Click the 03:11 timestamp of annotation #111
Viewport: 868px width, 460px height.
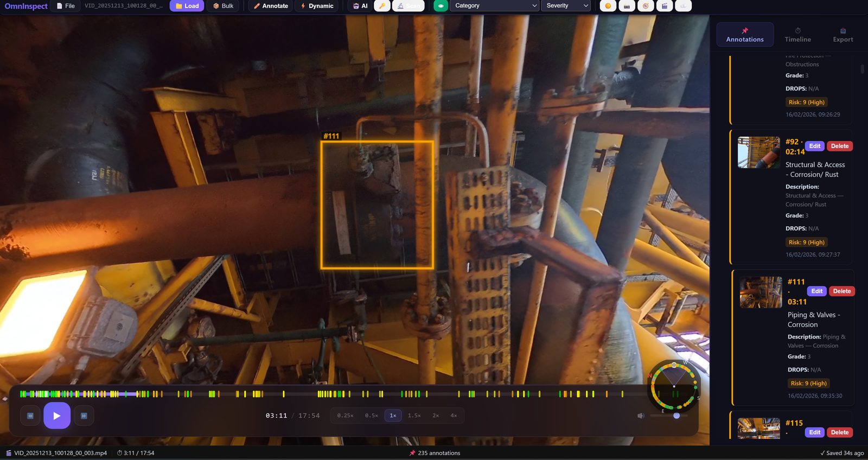(797, 302)
